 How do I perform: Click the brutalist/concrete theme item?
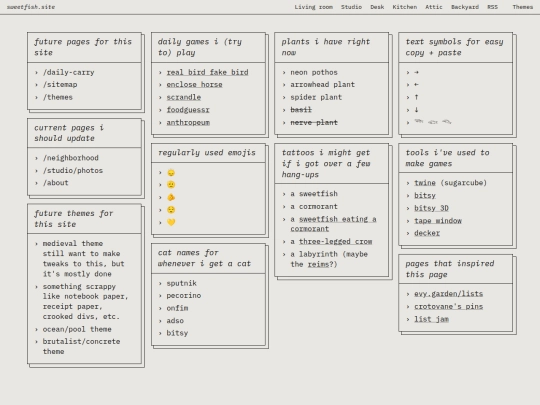tap(81, 346)
